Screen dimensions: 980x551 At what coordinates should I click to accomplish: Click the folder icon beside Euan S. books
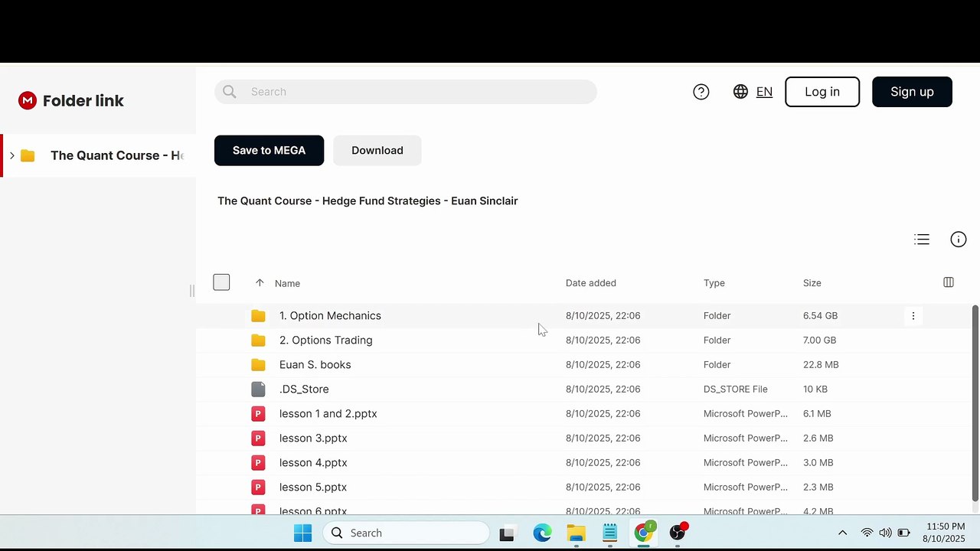[258, 364]
